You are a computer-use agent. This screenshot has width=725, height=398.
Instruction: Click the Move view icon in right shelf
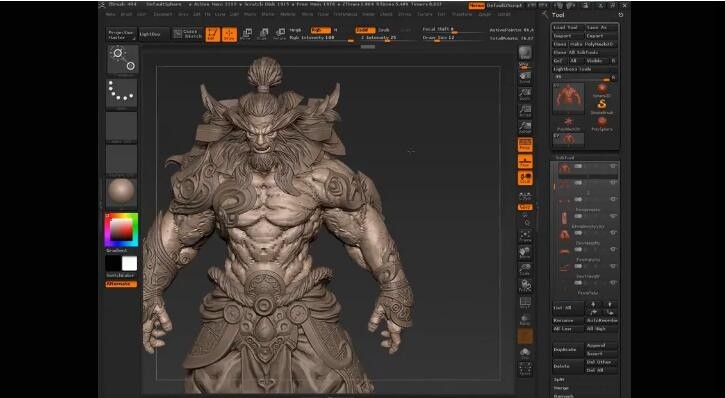(x=525, y=253)
